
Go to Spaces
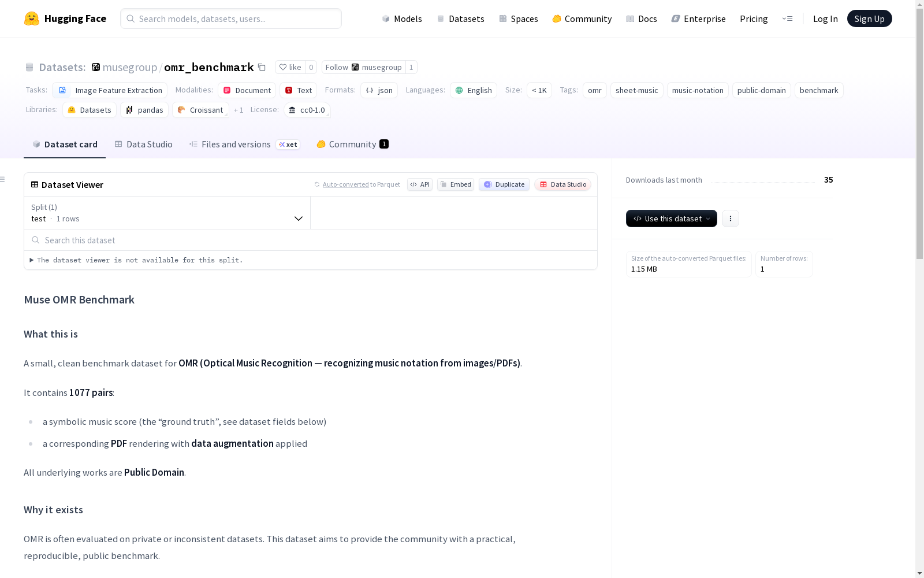coord(519,18)
